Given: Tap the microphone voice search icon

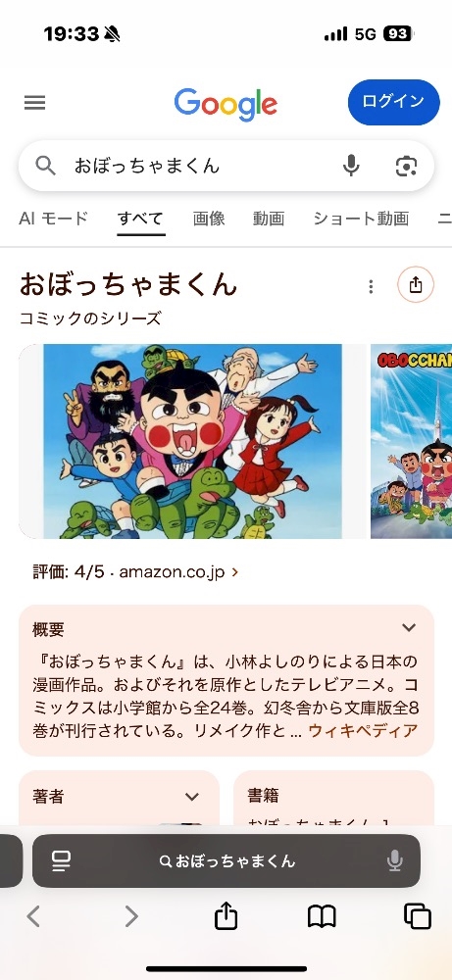Looking at the screenshot, I should [351, 166].
